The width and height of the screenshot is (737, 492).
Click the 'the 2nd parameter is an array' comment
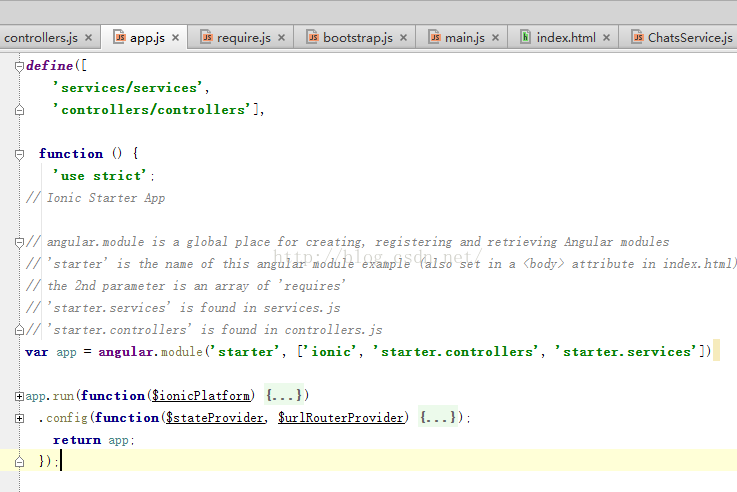tap(186, 286)
